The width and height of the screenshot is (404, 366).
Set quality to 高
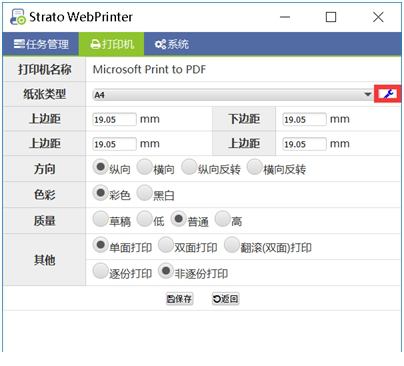[222, 219]
